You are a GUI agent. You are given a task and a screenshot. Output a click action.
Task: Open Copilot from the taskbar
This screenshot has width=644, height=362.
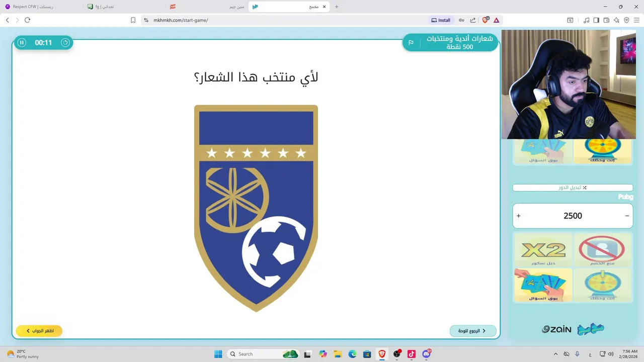pos(323,354)
